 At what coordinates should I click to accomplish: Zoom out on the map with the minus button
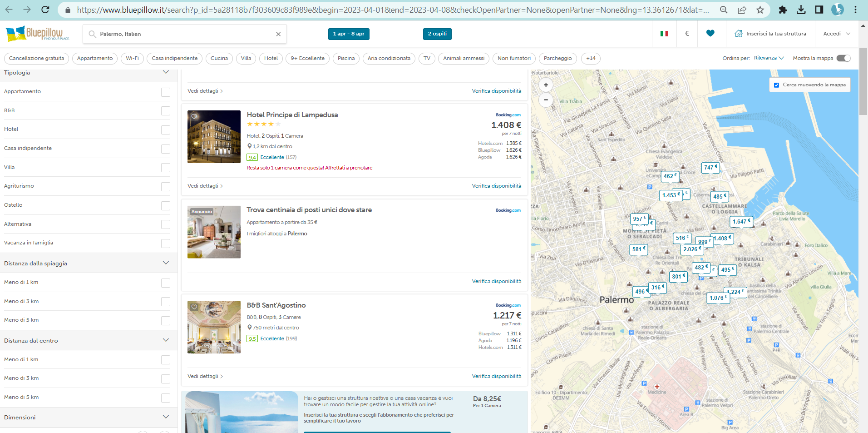point(546,100)
